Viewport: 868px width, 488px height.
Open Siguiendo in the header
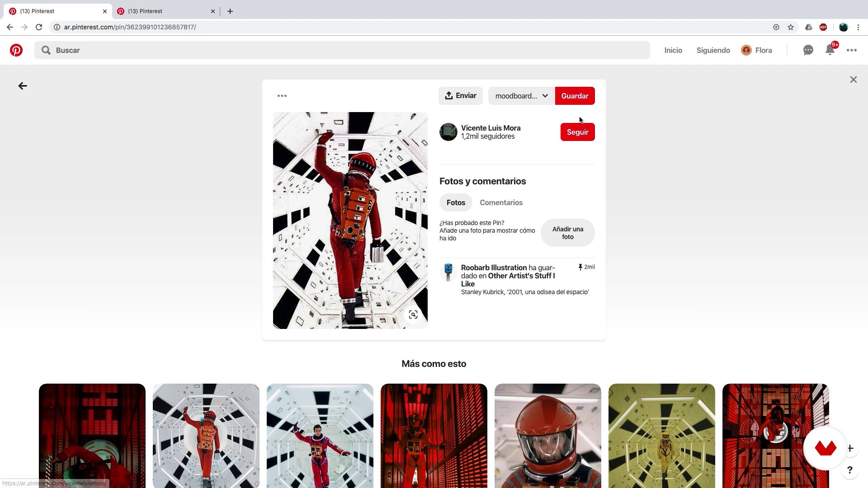coord(713,50)
